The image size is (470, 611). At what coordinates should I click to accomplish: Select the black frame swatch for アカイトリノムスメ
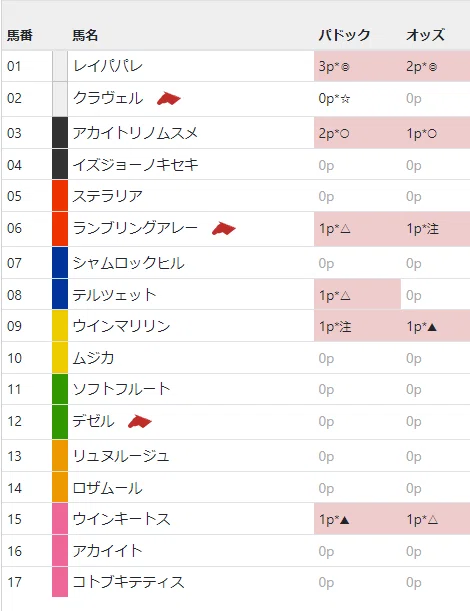click(x=60, y=132)
